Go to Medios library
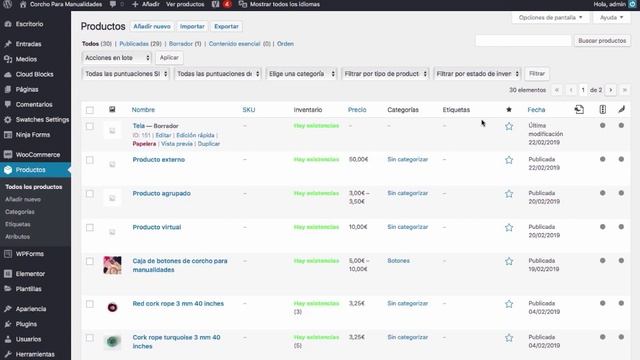This screenshot has width=640, height=360. [26, 59]
